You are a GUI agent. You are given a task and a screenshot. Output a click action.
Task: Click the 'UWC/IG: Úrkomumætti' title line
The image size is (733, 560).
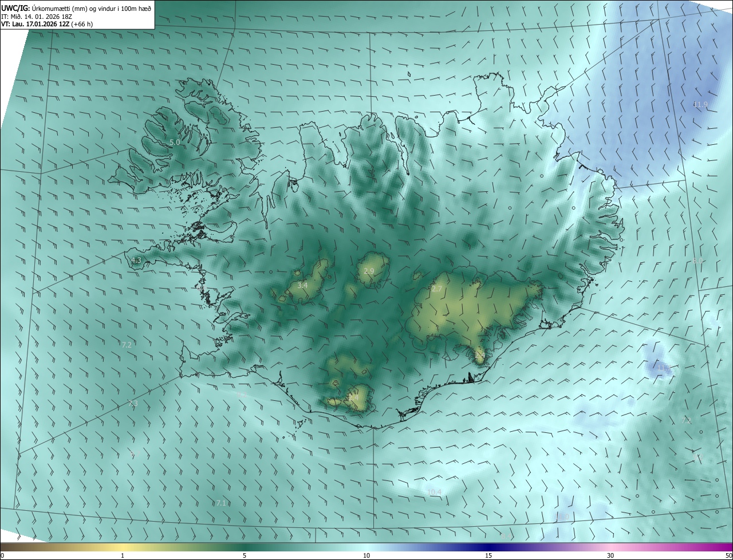click(x=77, y=8)
